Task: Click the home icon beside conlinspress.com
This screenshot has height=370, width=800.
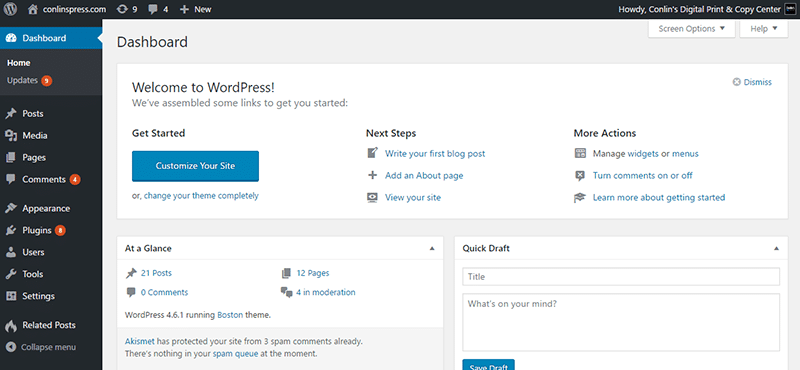Action: (33, 9)
